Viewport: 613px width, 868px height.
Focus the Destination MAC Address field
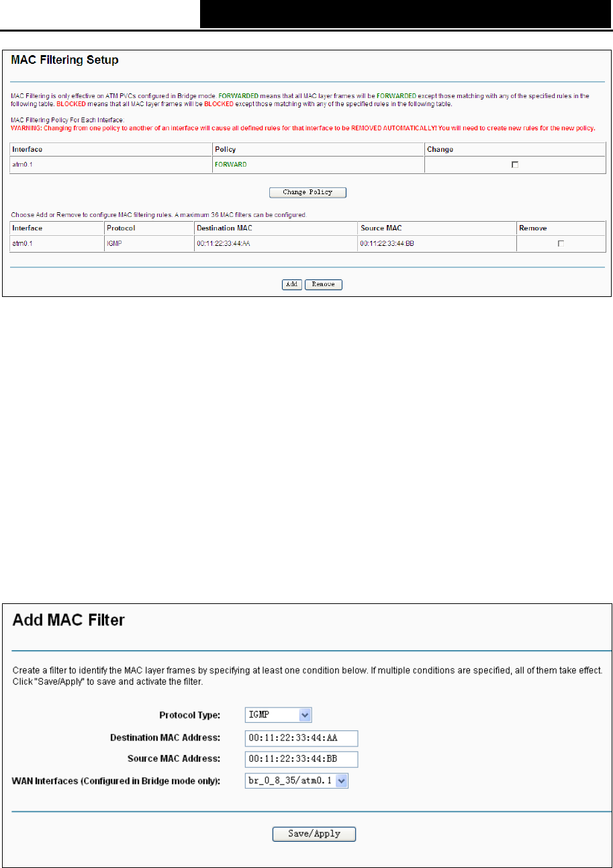[301, 738]
